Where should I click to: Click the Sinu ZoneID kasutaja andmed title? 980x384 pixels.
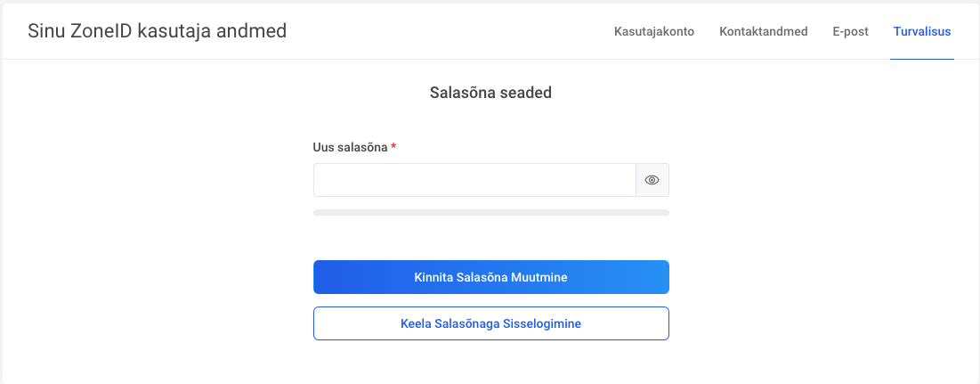click(158, 31)
